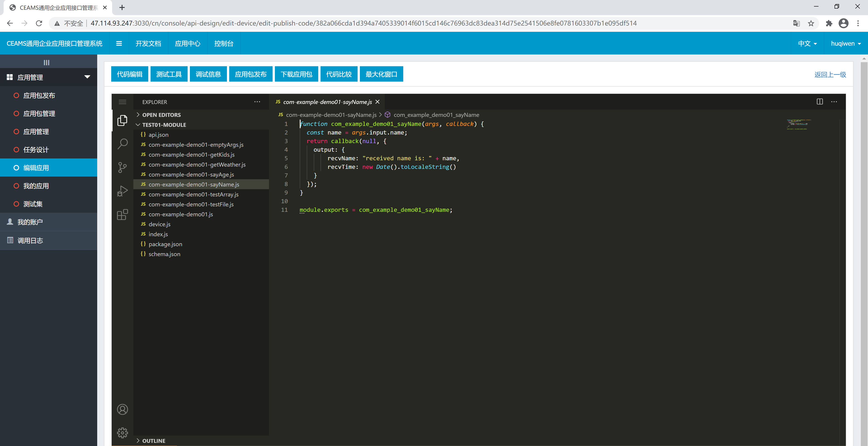Image resolution: width=868 pixels, height=446 pixels.
Task: Open the huqiwen user dropdown
Action: pyautogui.click(x=846, y=43)
